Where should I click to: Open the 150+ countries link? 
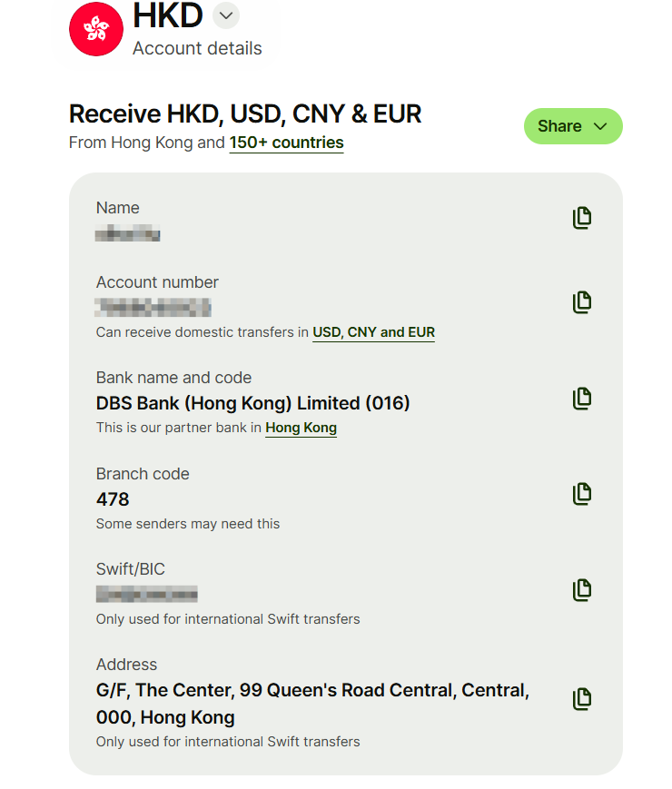286,143
